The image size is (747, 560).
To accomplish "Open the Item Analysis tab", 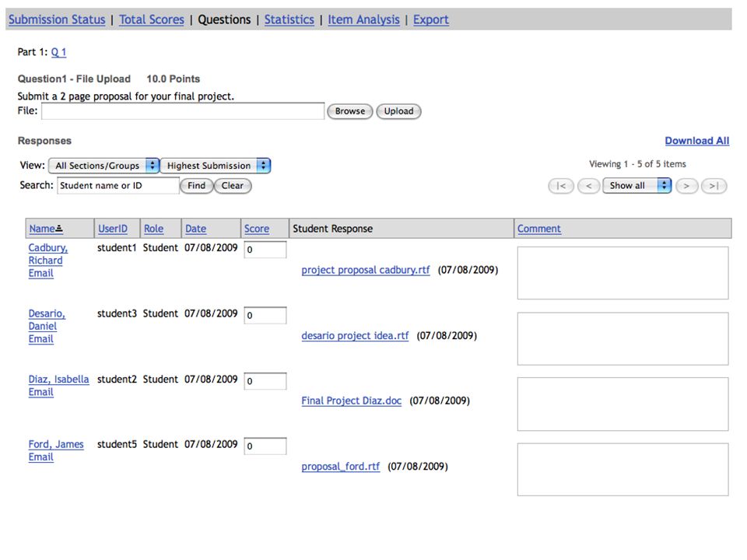I will [x=363, y=19].
